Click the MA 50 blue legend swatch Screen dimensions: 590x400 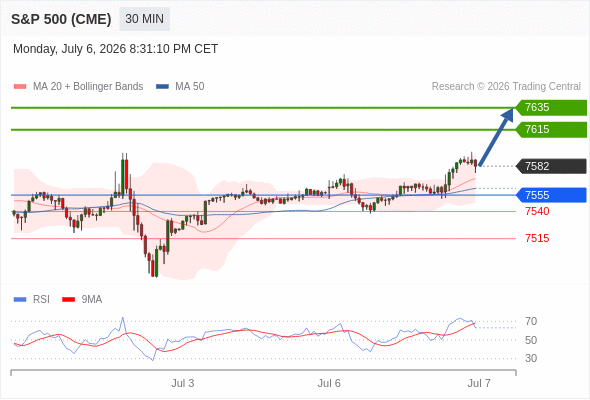162,87
